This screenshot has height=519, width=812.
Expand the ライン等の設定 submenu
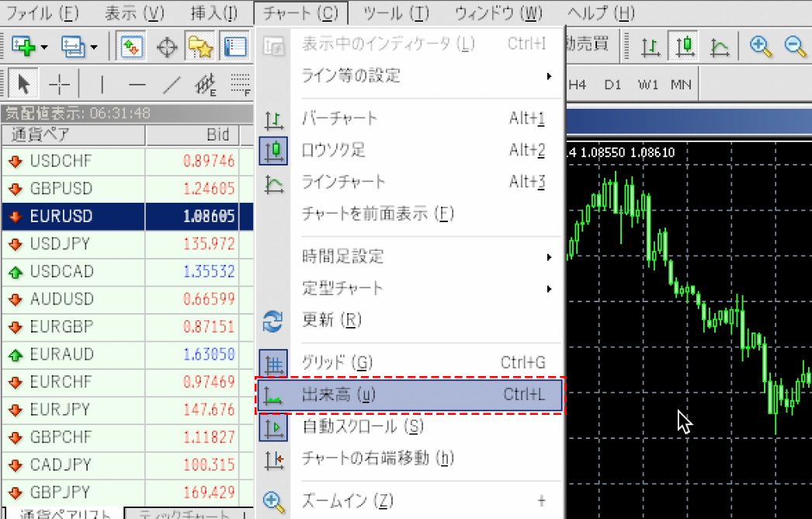click(x=408, y=76)
